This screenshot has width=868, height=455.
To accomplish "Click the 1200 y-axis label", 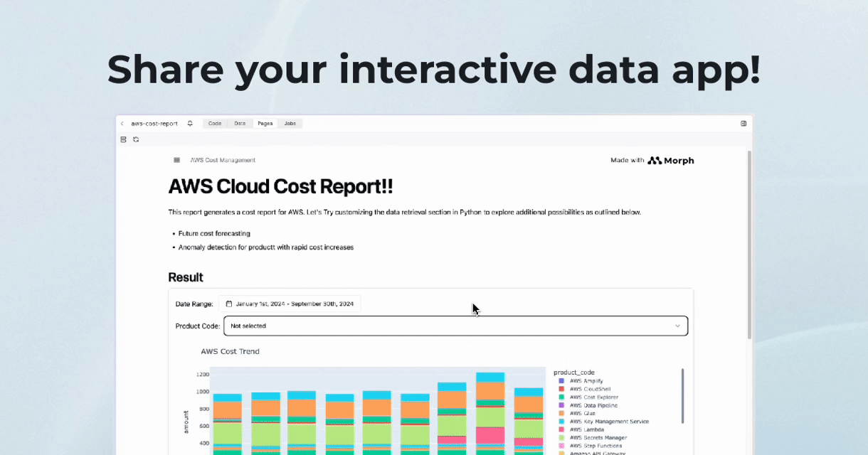I will 203,375.
